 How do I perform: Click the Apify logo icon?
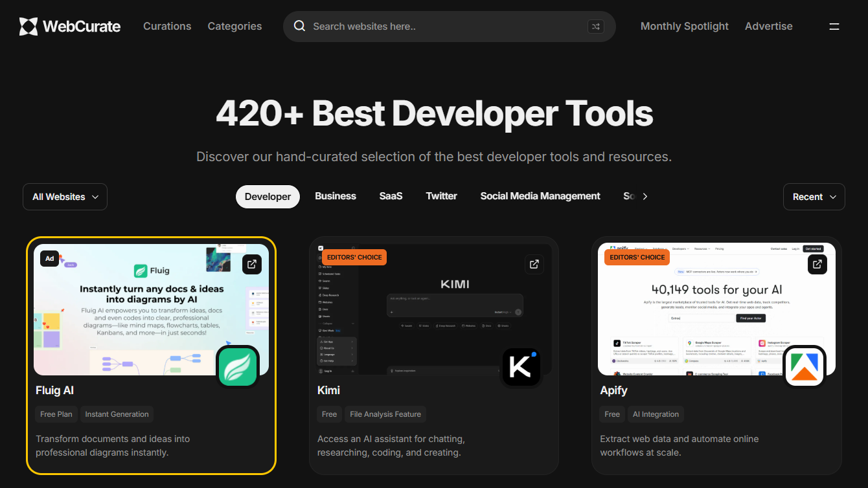coord(805,366)
